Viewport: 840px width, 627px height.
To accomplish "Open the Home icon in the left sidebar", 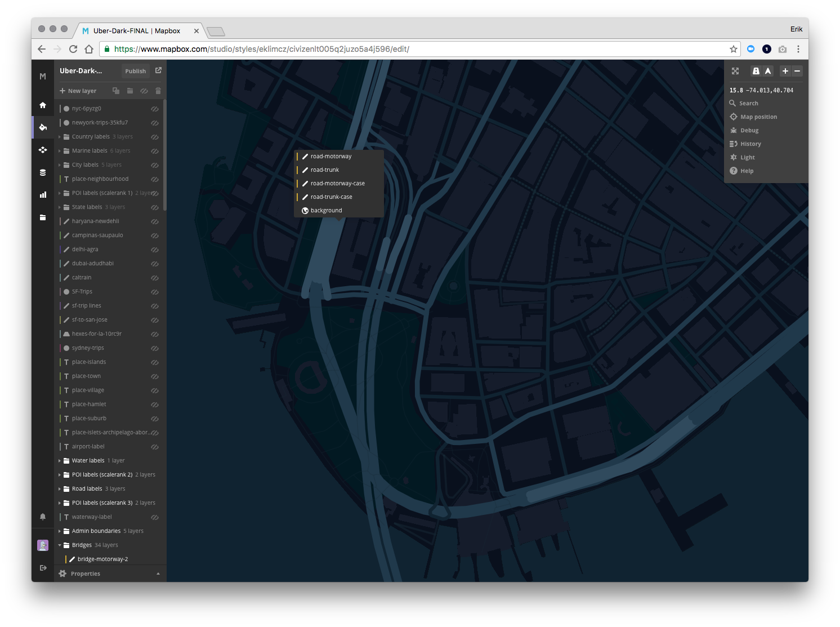I will (x=43, y=105).
